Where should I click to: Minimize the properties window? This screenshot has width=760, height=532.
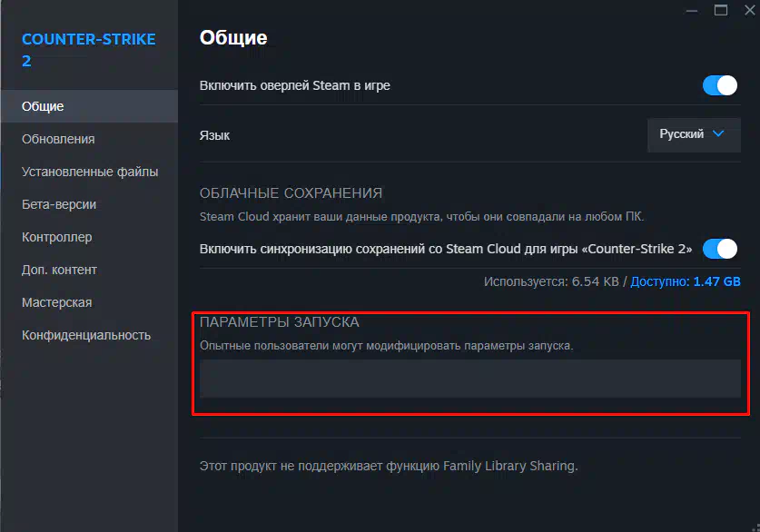(x=692, y=11)
